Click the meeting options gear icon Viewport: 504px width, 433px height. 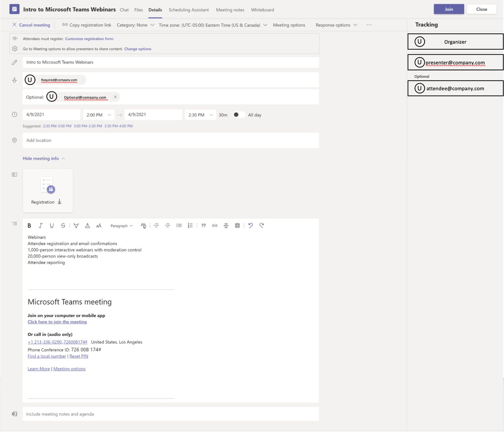click(15, 49)
